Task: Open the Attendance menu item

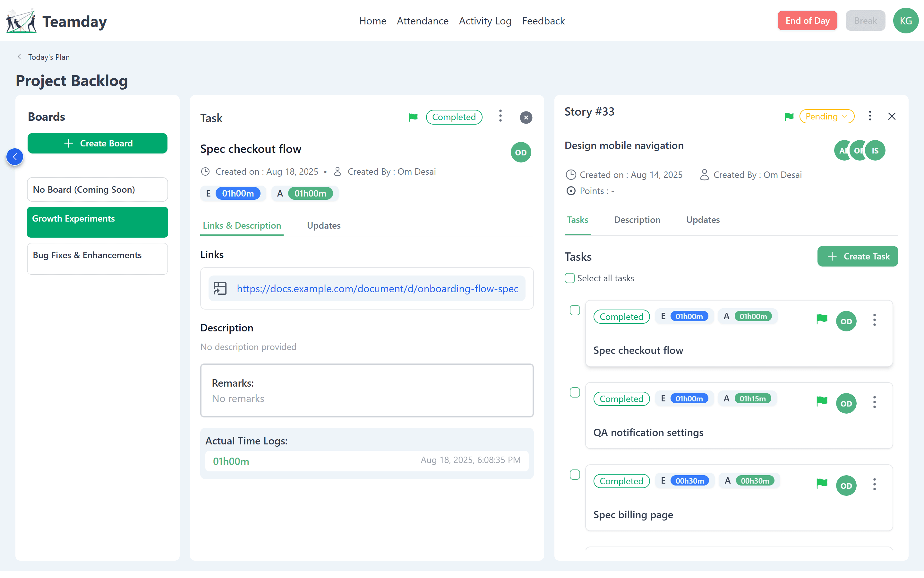Action: (x=422, y=21)
